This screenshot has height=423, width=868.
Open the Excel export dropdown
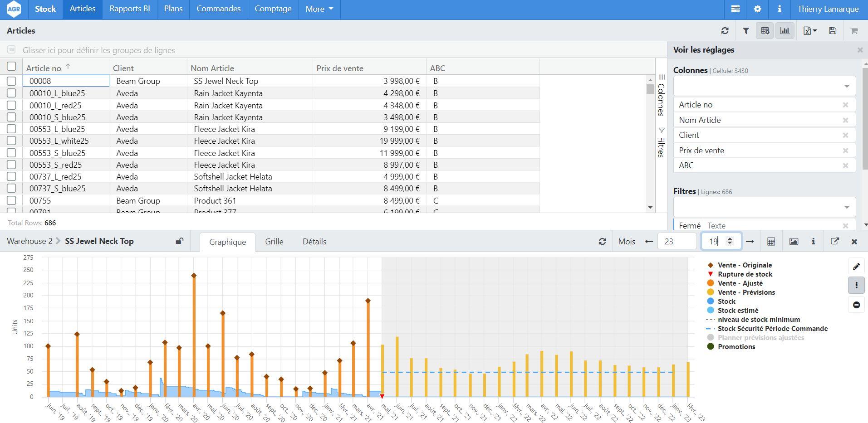point(810,31)
